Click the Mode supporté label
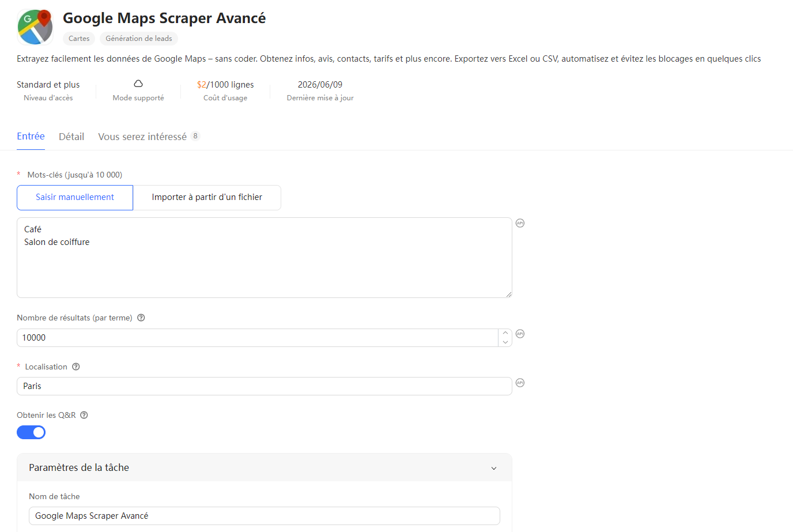 [x=138, y=98]
